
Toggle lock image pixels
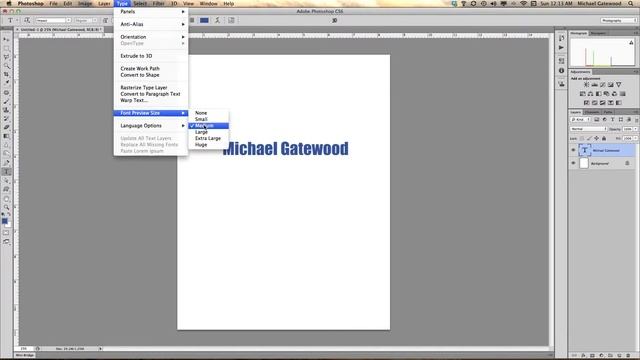pyautogui.click(x=589, y=138)
